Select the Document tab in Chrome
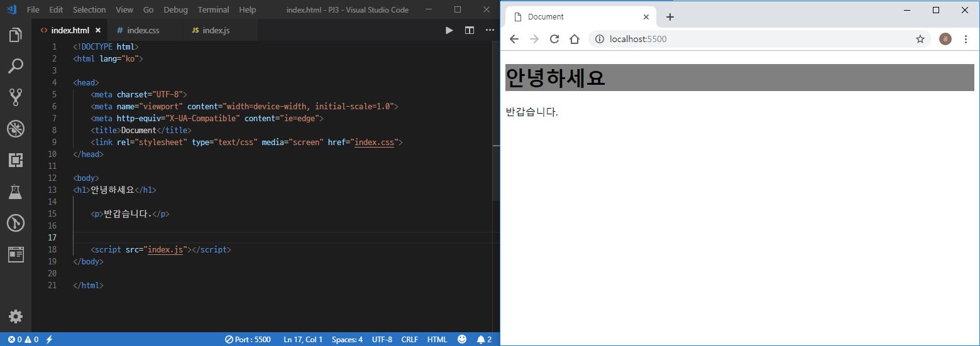This screenshot has height=346, width=980. point(581,17)
